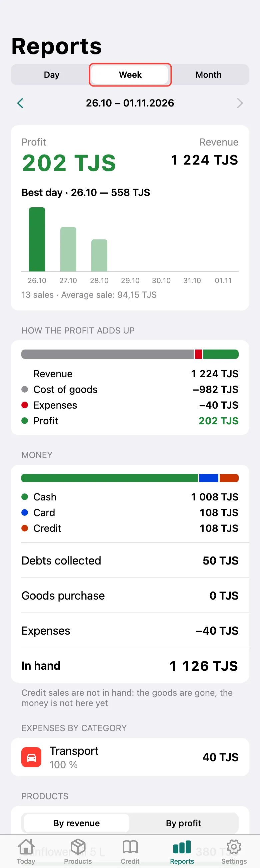260x868 pixels.
Task: Sort products By revenue
Action: tap(76, 823)
